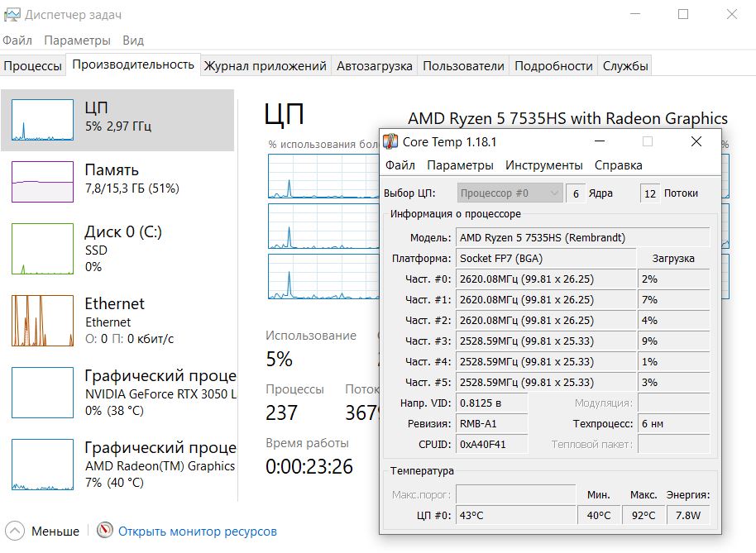Open the Вид menu in Task Manager
Viewport: 756px width, 553px height.
133,41
